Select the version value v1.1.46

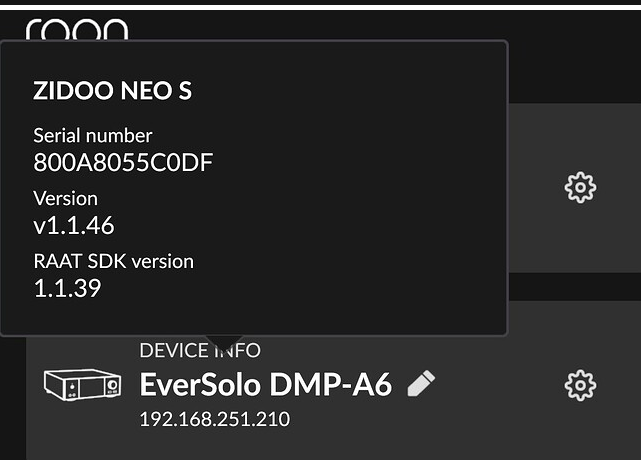pos(74,225)
